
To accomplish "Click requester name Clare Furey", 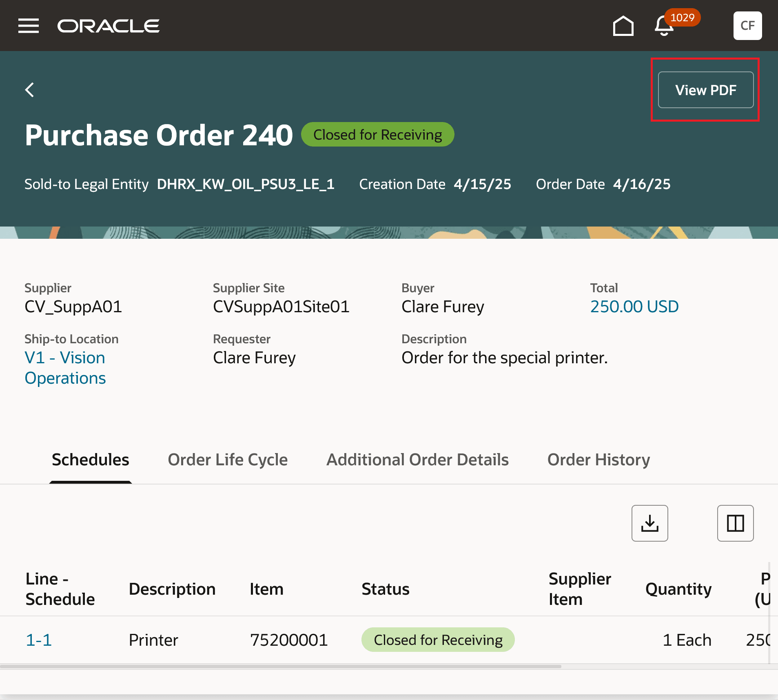I will pyautogui.click(x=255, y=358).
